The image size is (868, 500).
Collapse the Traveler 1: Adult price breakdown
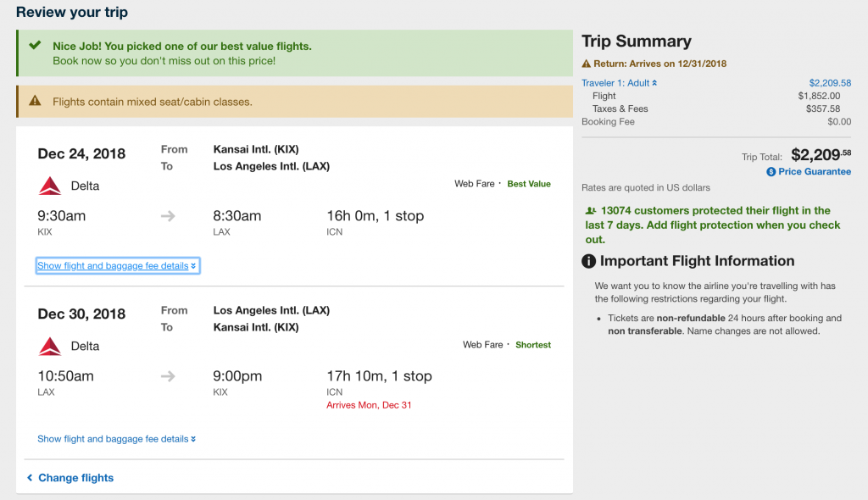click(619, 83)
